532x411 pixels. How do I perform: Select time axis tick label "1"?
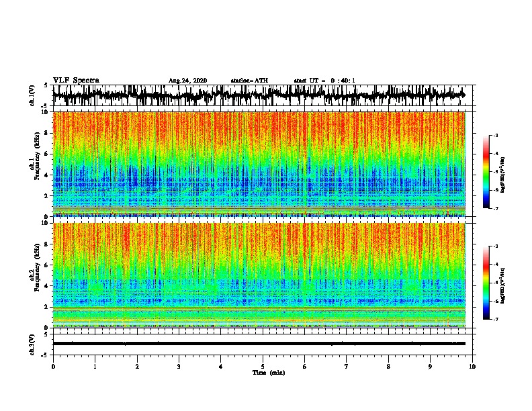[95, 367]
